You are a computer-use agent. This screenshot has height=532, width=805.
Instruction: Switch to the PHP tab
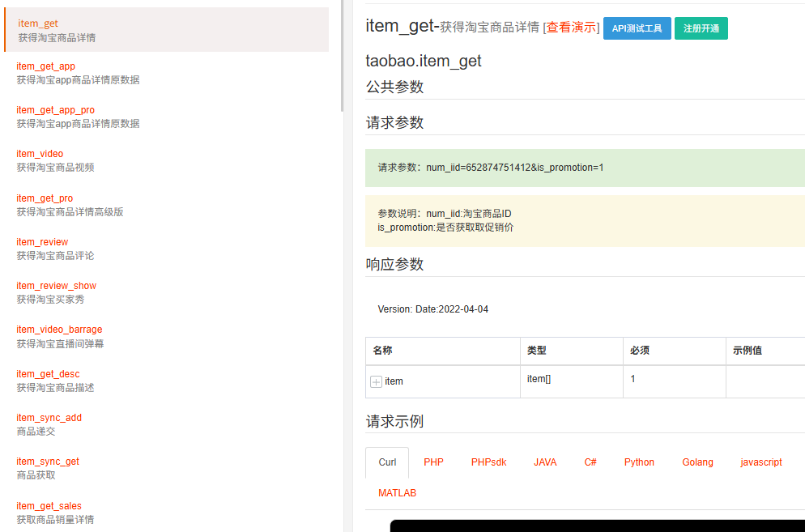(433, 462)
